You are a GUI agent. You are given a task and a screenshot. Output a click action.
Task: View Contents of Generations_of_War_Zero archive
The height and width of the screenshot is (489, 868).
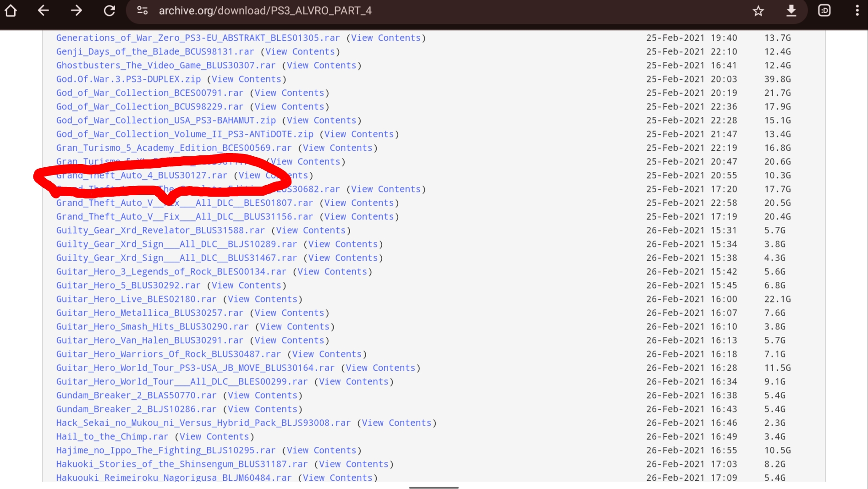pyautogui.click(x=386, y=38)
